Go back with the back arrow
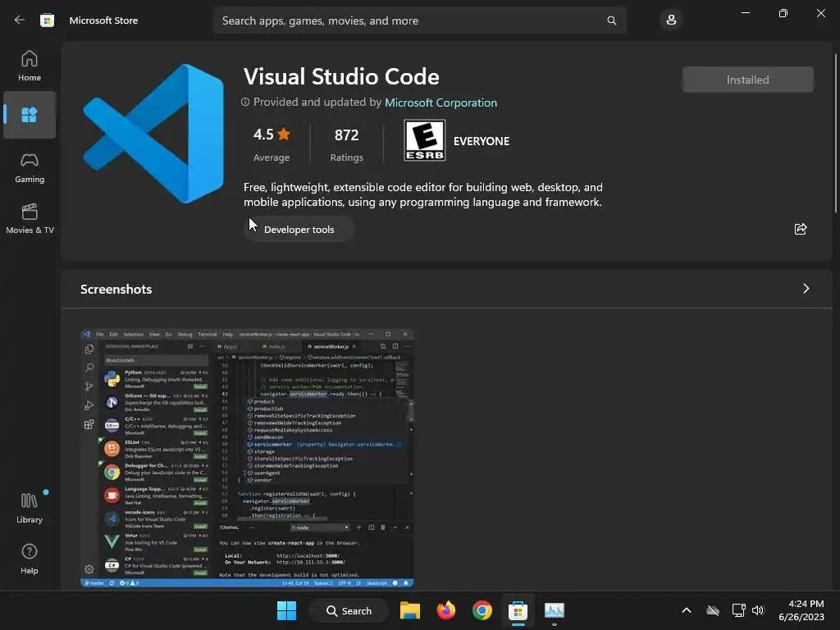Viewport: 840px width, 630px height. coord(20,21)
